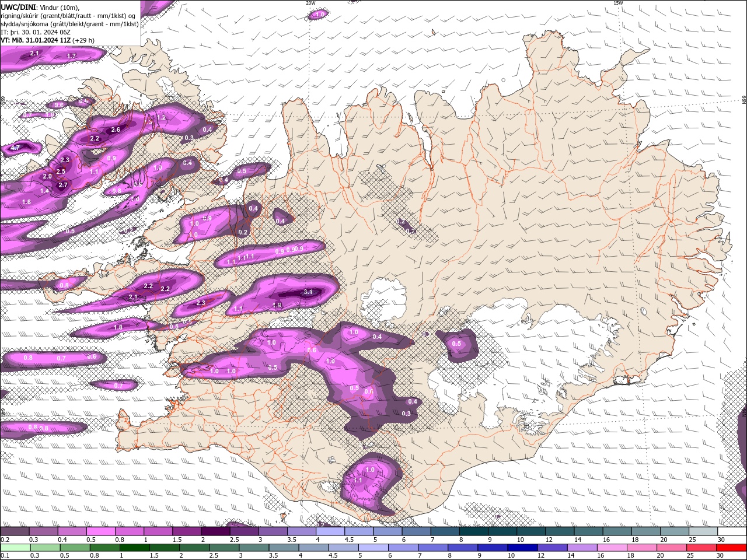
Task: Click the 15W longitude label
Action: click(x=618, y=3)
